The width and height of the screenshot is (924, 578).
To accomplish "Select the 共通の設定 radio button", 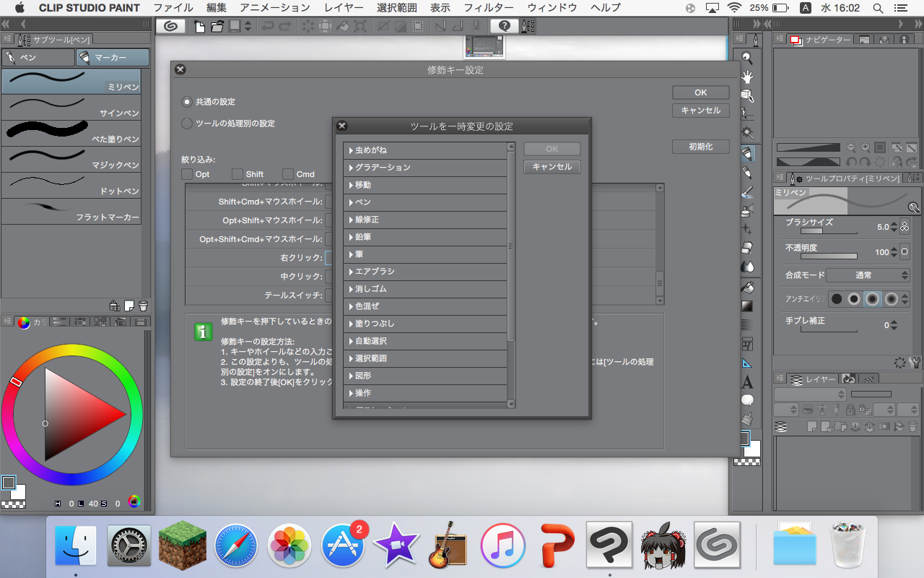I will click(x=187, y=102).
